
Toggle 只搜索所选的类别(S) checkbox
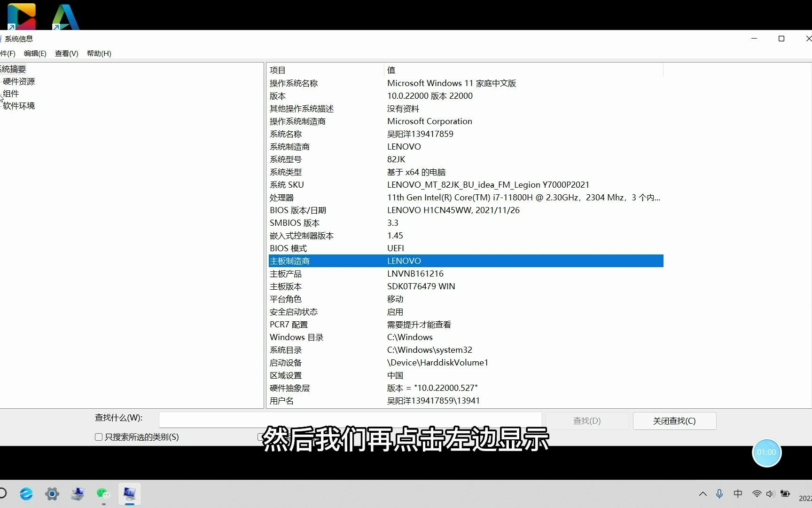[99, 437]
